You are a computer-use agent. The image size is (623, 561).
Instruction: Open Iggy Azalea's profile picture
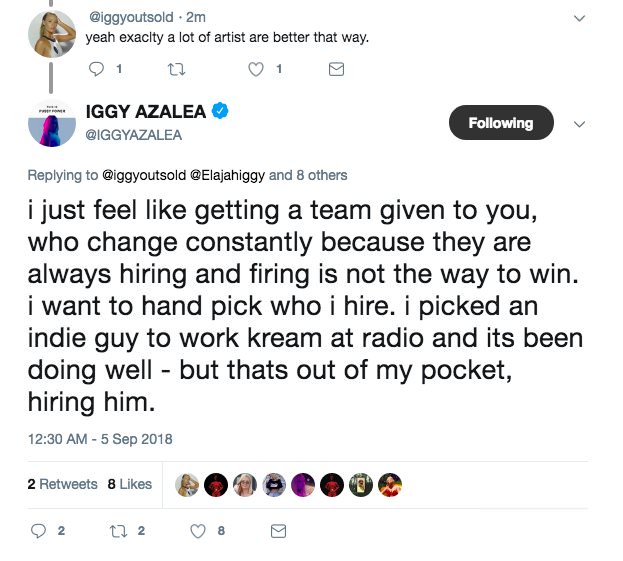[x=52, y=124]
